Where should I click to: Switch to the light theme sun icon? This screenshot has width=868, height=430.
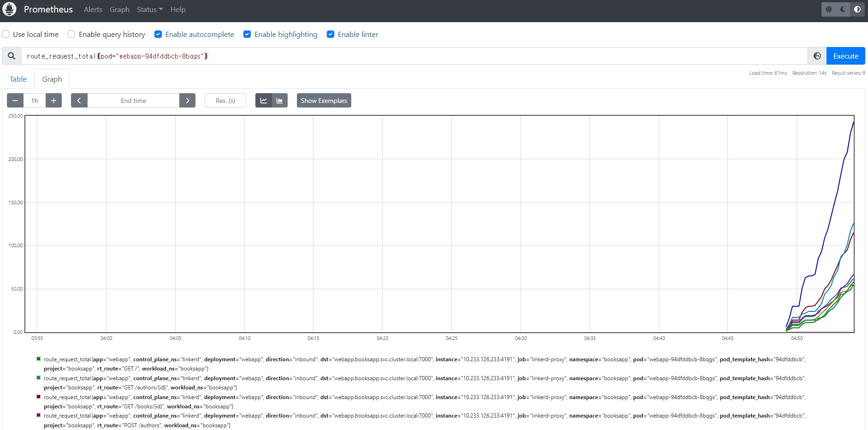pyautogui.click(x=829, y=9)
